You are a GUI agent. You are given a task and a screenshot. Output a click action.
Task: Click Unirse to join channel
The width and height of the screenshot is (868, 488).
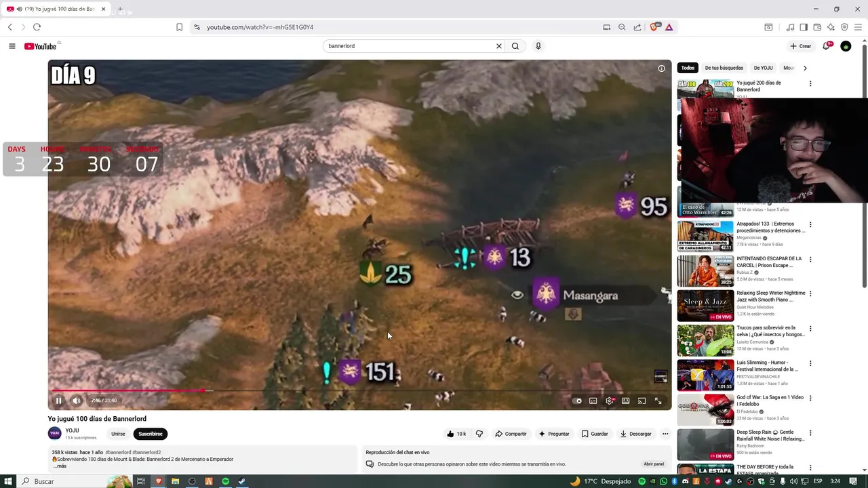click(118, 434)
